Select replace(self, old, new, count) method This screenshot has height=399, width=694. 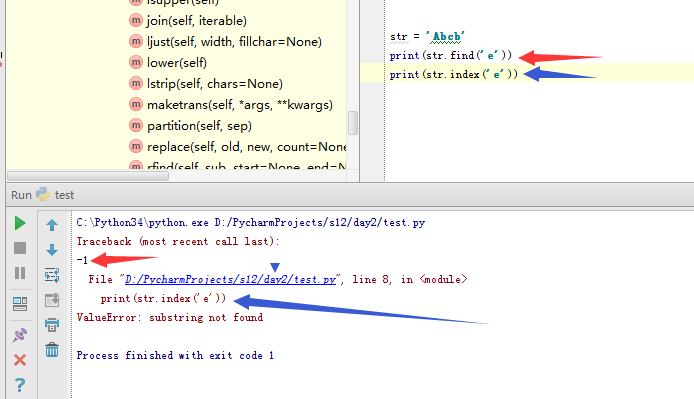[x=246, y=147]
